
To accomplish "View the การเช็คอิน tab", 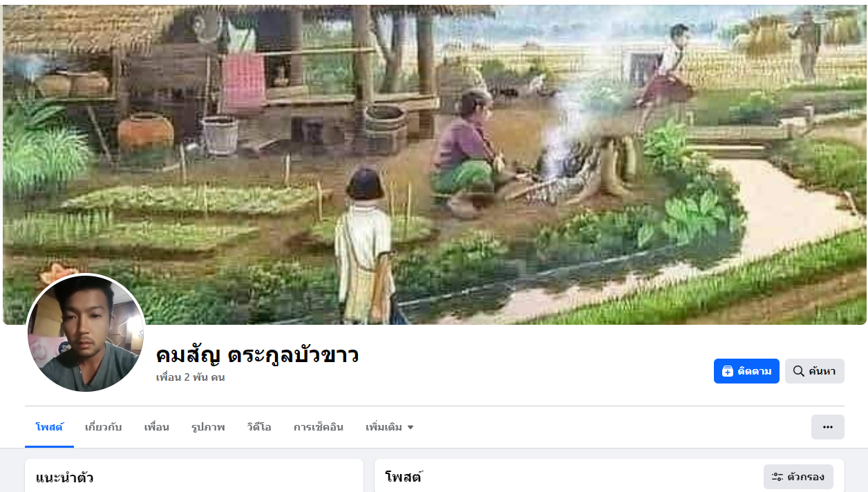I will pos(319,427).
